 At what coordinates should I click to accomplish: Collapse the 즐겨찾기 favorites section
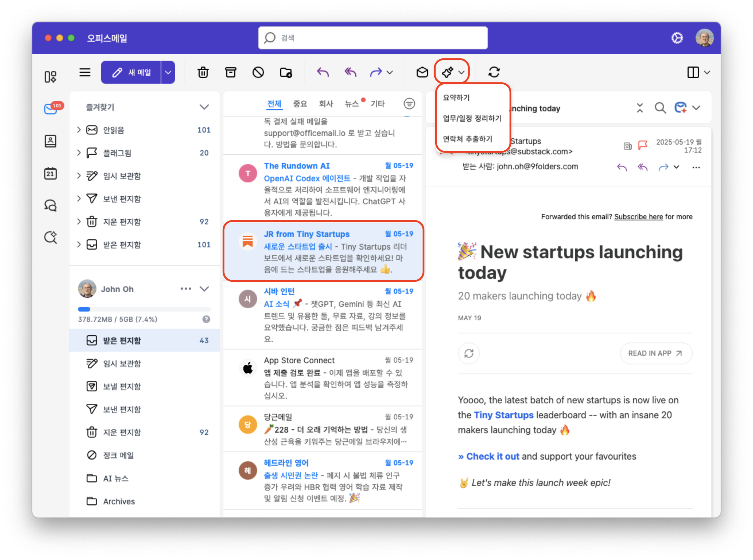point(204,107)
